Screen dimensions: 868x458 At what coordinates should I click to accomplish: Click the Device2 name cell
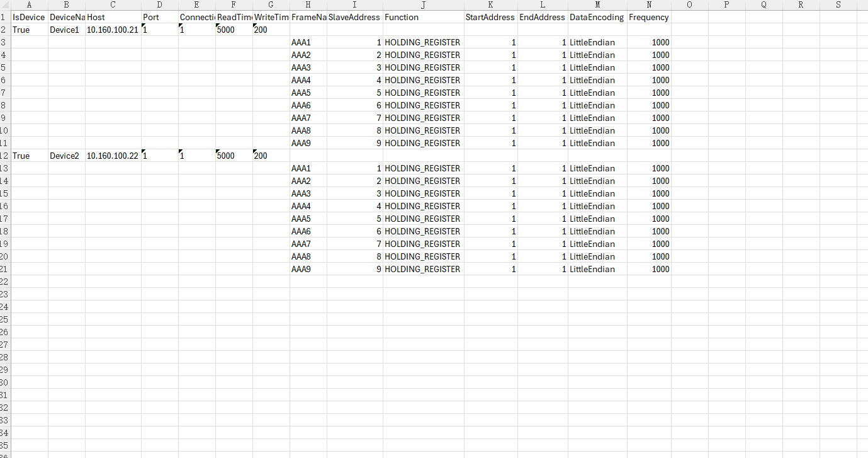pos(65,156)
